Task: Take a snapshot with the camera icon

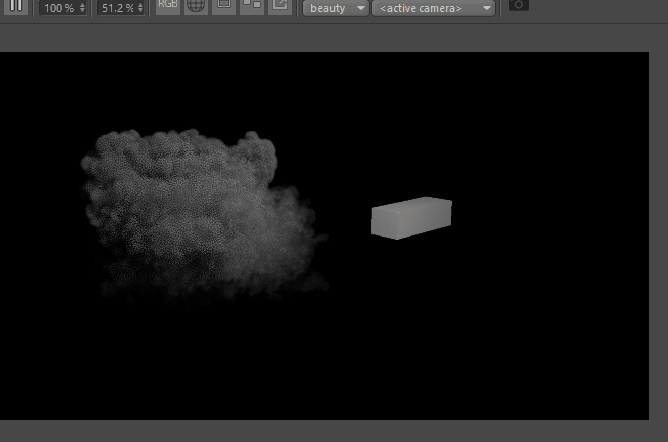Action: click(x=518, y=6)
